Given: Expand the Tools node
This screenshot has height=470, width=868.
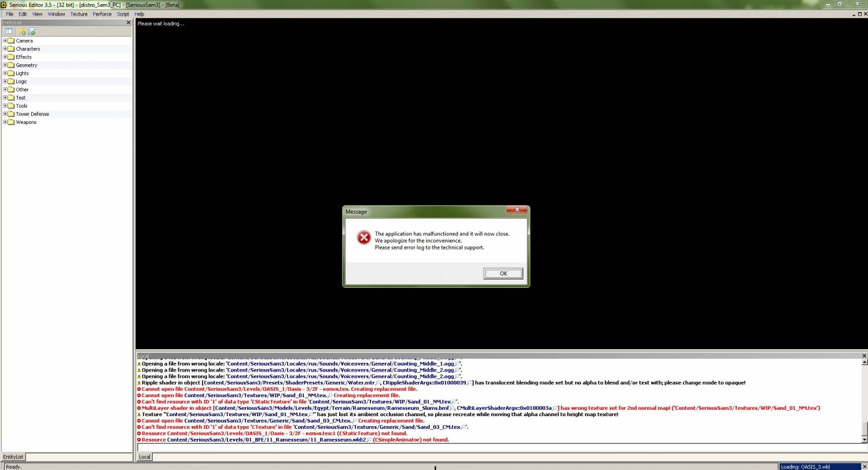Looking at the screenshot, I should [5, 106].
